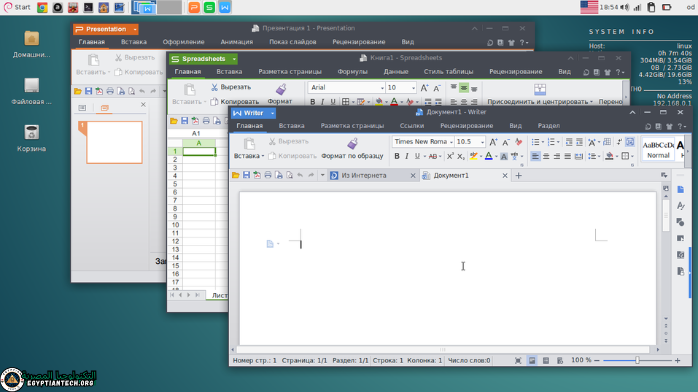Save document from Writer quick toolbar
The height and width of the screenshot is (392, 698).
246,175
